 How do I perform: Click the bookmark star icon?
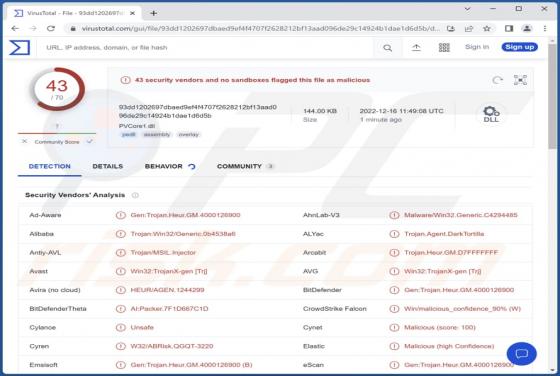click(486, 29)
